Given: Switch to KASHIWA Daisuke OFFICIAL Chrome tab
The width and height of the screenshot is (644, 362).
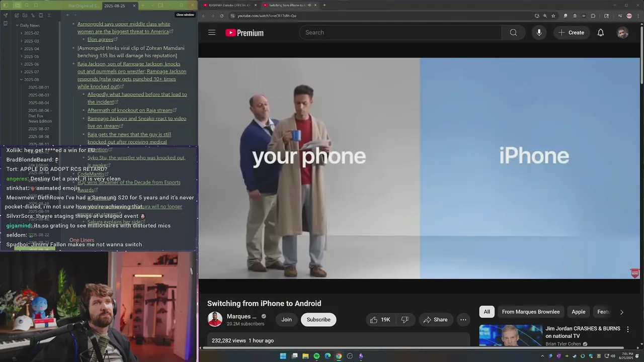Looking at the screenshot, I should [229, 5].
